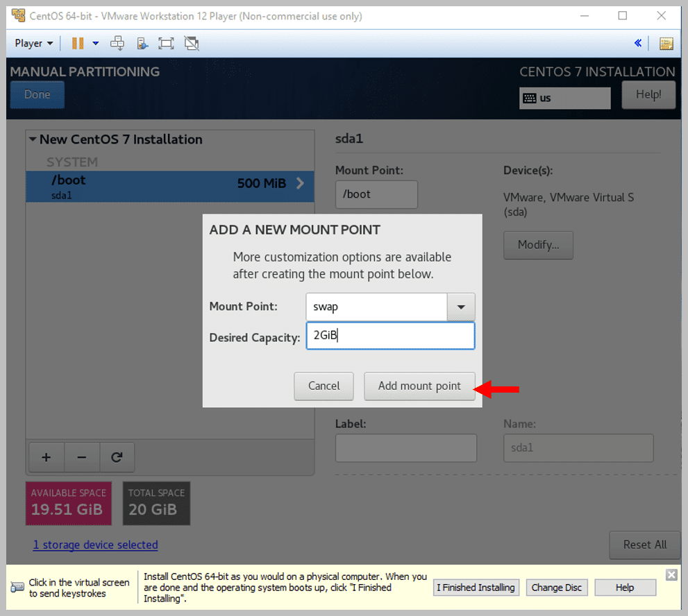The height and width of the screenshot is (616, 688).
Task: Close the VMware install hint bar
Action: tap(671, 575)
